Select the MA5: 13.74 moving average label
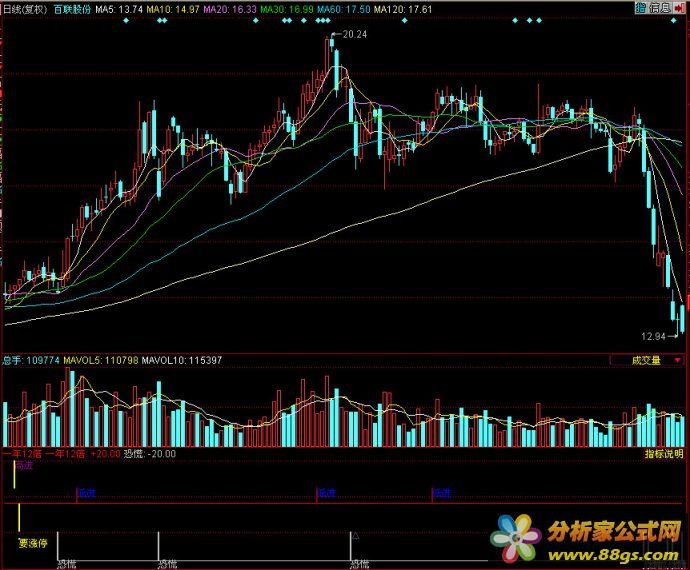690x570 pixels. [x=119, y=9]
